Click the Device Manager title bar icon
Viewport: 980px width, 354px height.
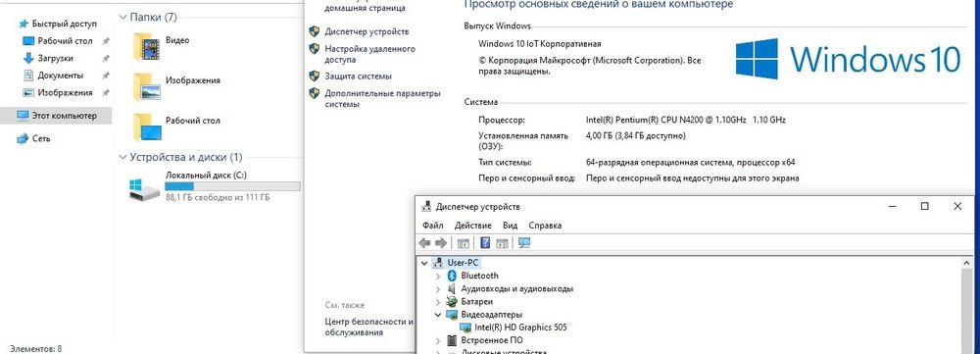[427, 206]
